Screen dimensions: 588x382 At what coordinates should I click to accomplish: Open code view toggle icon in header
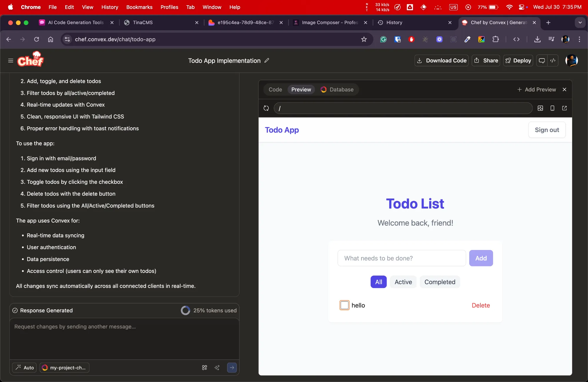click(553, 61)
